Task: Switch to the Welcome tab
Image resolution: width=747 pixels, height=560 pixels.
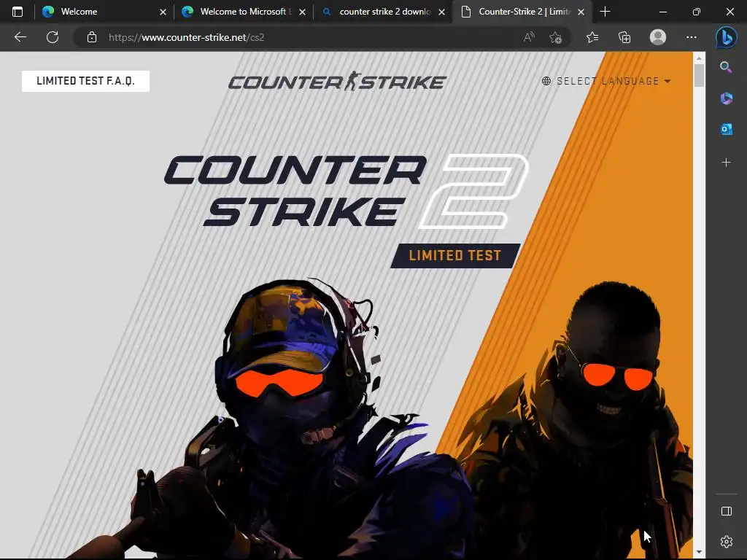Action: 103,12
